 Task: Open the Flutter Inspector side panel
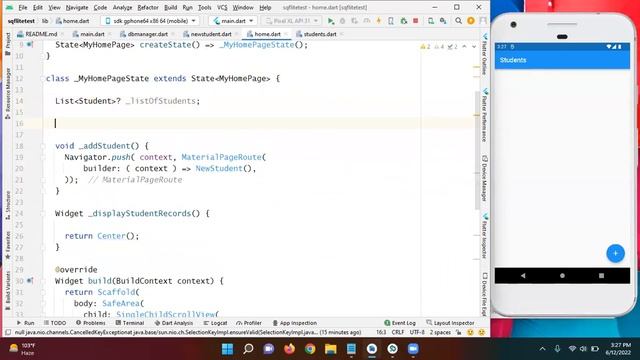(x=485, y=236)
